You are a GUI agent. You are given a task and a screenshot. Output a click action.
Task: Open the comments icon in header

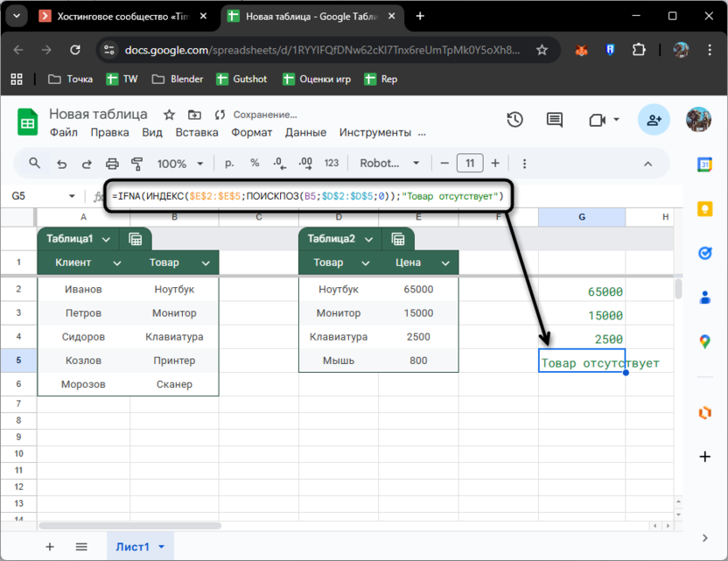pyautogui.click(x=554, y=120)
